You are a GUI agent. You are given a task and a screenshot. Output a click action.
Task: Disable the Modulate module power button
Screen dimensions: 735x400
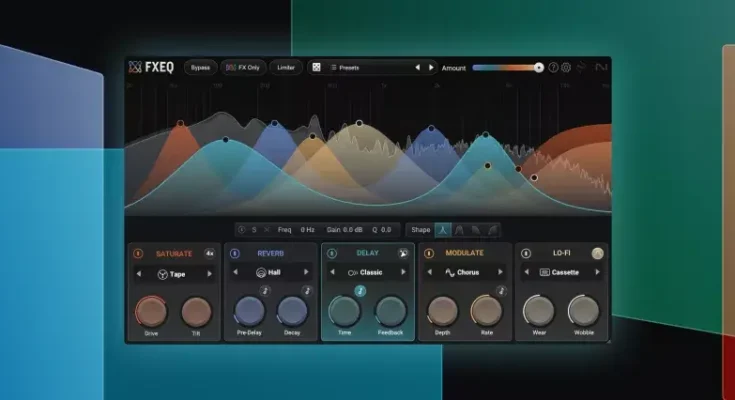(429, 254)
